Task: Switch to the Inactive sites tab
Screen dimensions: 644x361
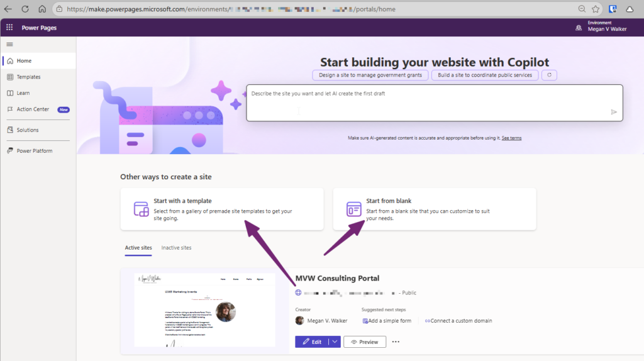Action: [176, 248]
